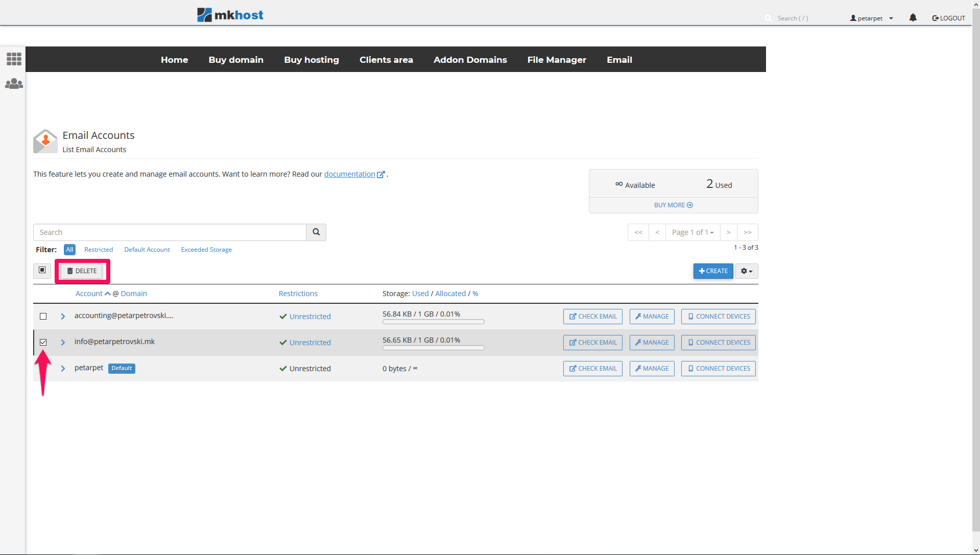Click the mkhost logo
Image resolution: width=980 pixels, height=555 pixels.
tap(230, 15)
